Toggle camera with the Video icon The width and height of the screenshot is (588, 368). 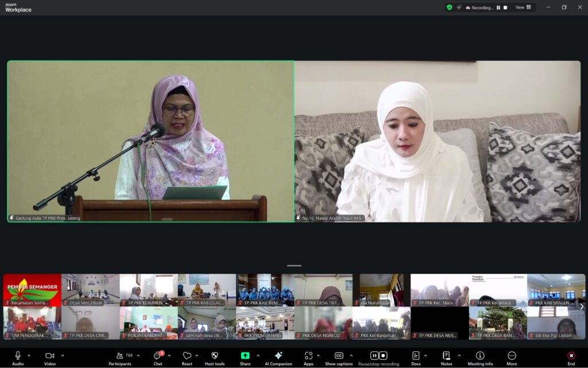(49, 355)
